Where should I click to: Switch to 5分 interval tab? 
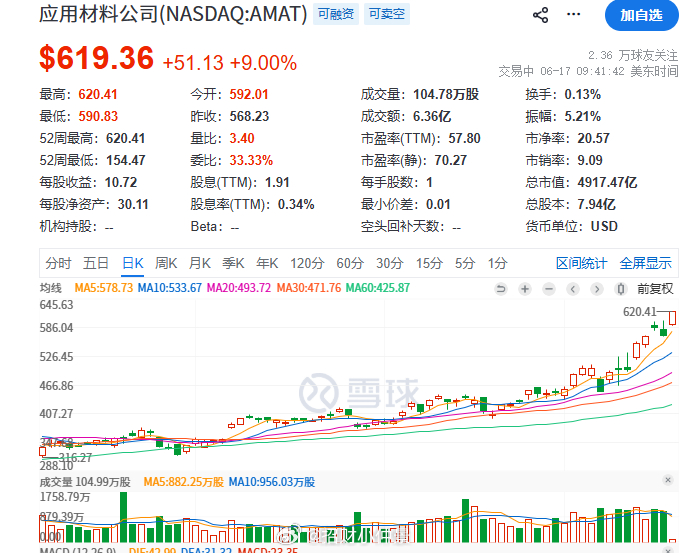tap(465, 263)
